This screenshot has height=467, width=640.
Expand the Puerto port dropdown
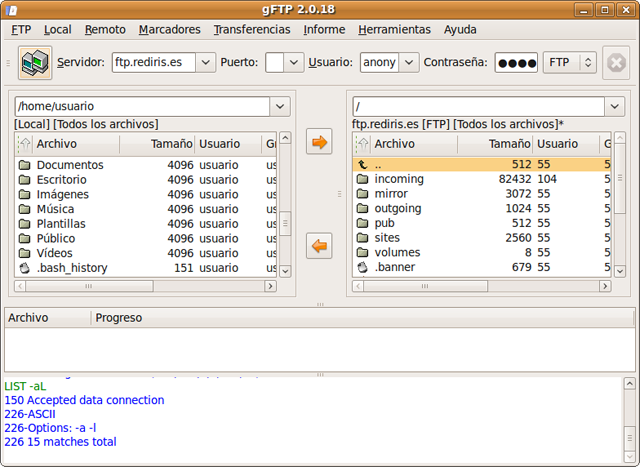294,63
